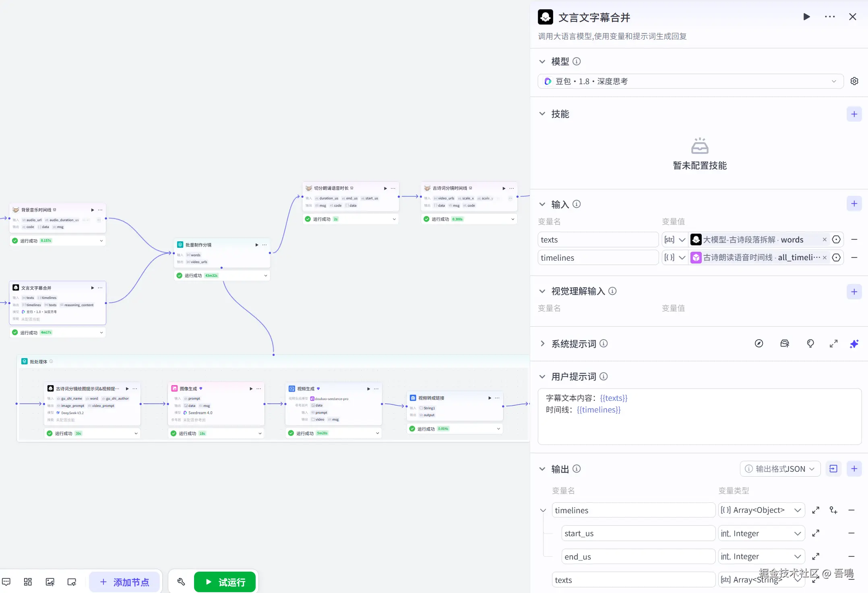868x593 pixels.
Task: Open more options menu in panel header
Action: click(x=830, y=17)
